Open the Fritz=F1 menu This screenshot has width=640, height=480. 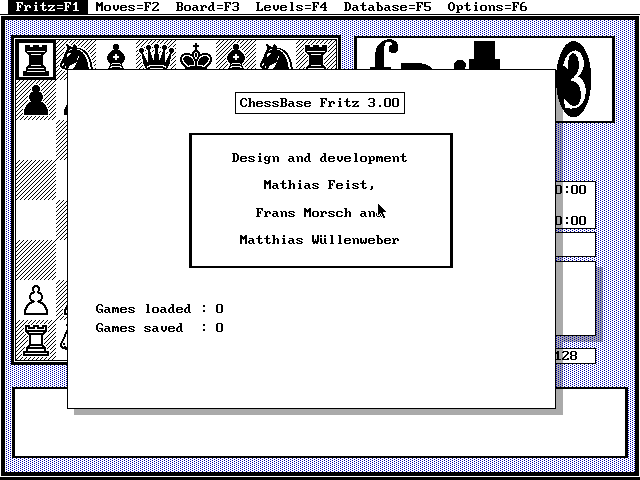pos(47,7)
